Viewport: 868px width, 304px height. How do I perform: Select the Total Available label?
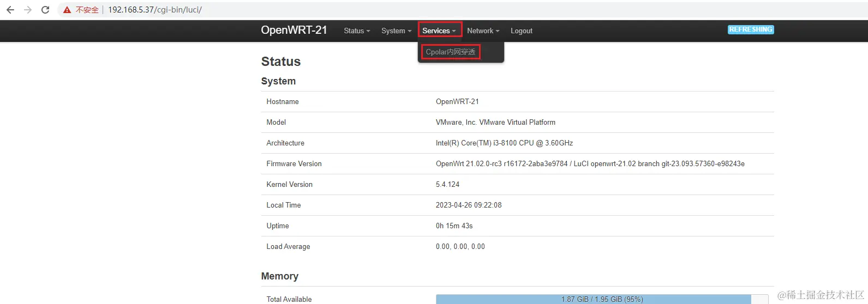pyautogui.click(x=289, y=299)
